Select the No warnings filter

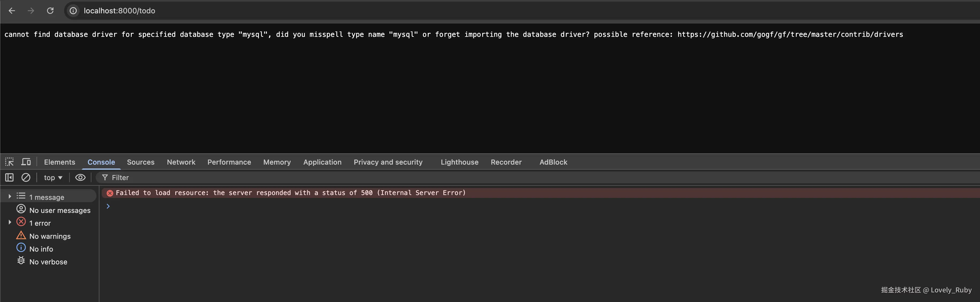50,236
